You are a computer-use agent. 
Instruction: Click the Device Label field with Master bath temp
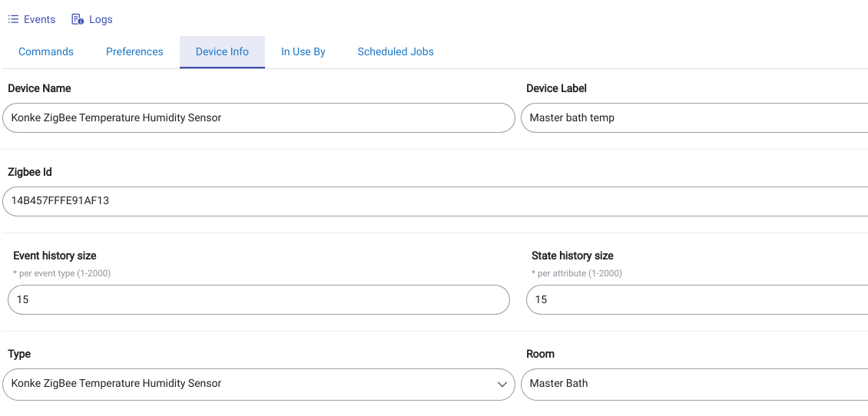point(694,118)
